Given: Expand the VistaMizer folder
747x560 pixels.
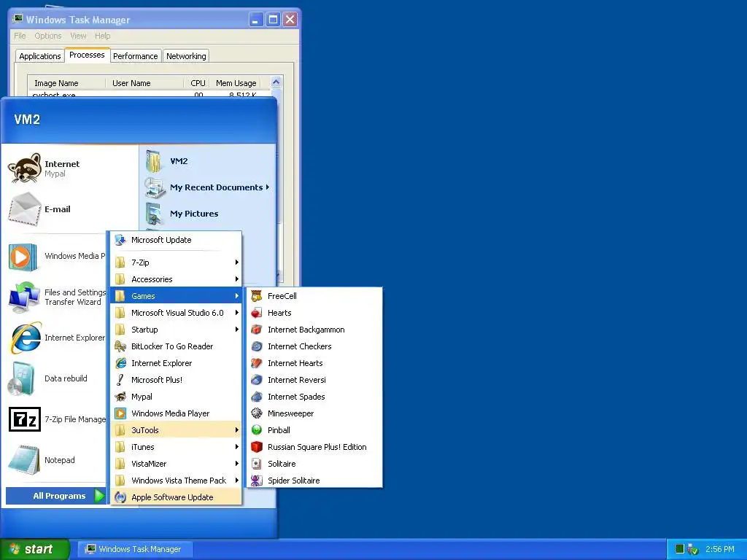Looking at the screenshot, I should point(177,464).
